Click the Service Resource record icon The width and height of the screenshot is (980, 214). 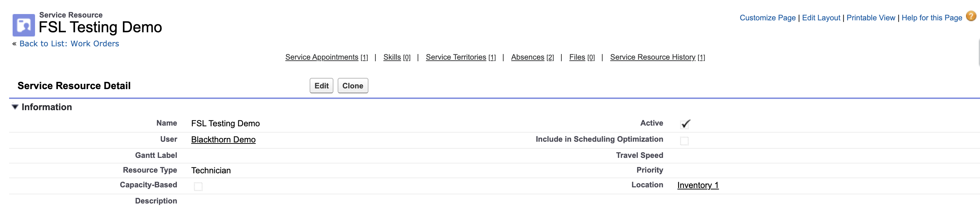point(23,25)
